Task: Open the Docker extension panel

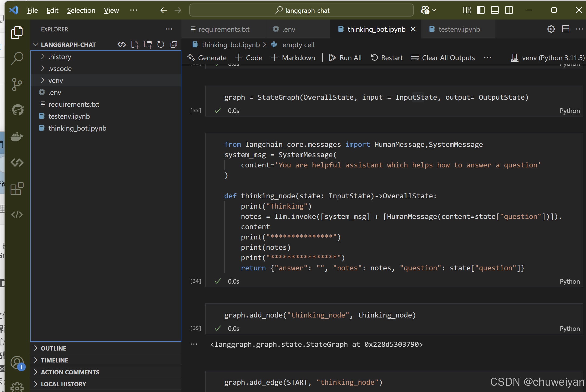Action: (x=17, y=137)
